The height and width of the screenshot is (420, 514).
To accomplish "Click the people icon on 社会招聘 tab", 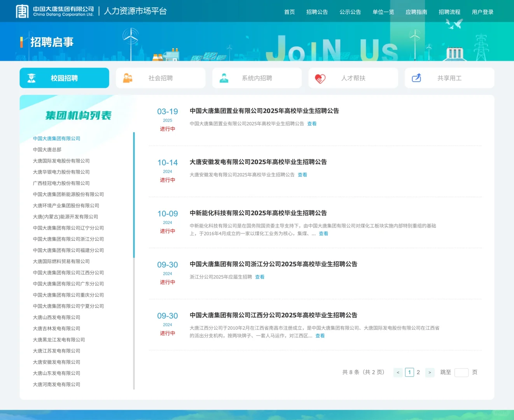I will 128,78.
